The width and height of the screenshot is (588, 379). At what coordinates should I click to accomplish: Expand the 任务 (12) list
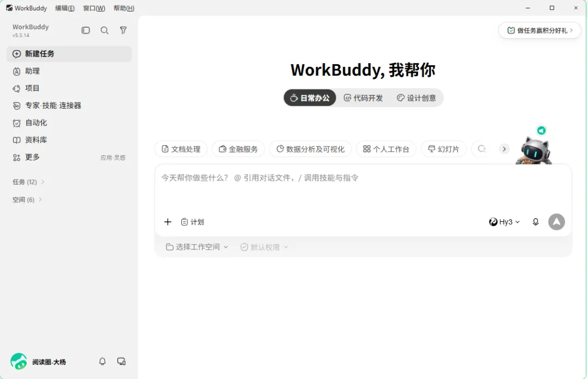[x=28, y=182]
